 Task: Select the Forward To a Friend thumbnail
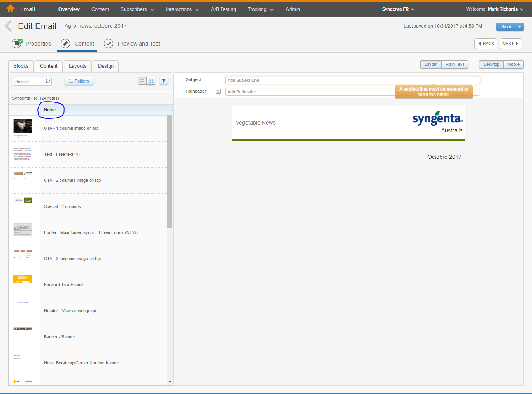23,279
